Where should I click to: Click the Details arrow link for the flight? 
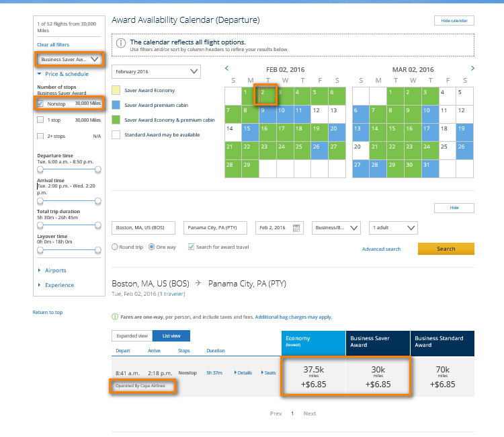pos(243,372)
